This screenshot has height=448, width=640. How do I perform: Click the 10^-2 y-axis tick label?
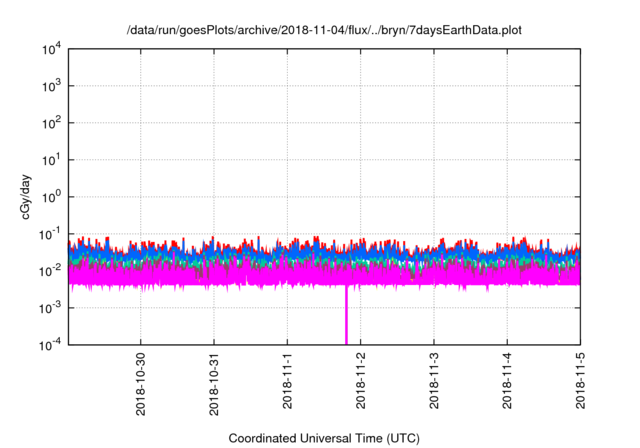[50, 271]
